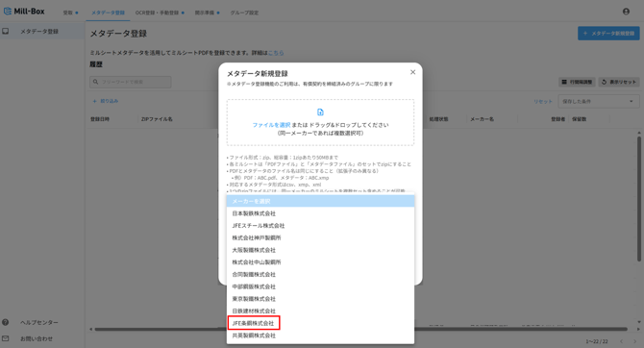Open the user account icon
644x348 pixels.
point(626,12)
